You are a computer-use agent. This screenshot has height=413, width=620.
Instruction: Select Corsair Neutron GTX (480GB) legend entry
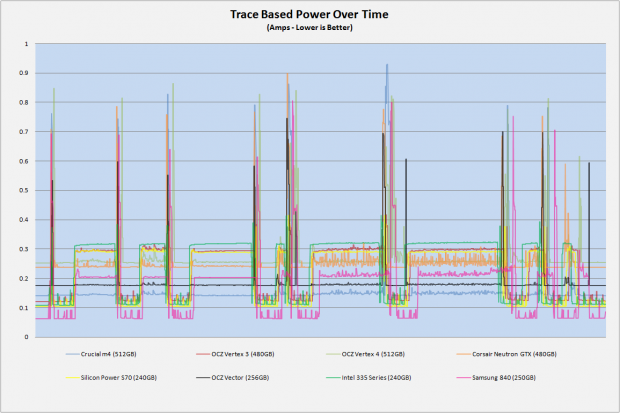tap(507, 354)
